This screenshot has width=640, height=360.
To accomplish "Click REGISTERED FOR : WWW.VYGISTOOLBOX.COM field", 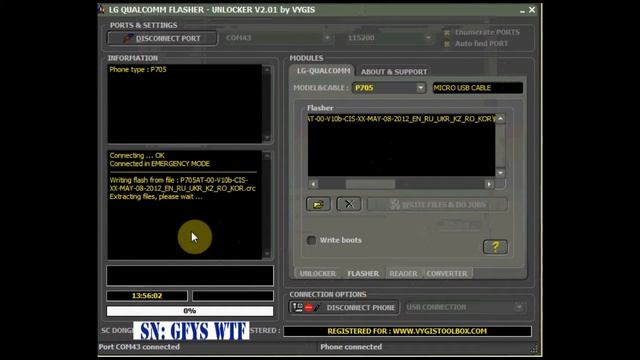I will (x=407, y=331).
